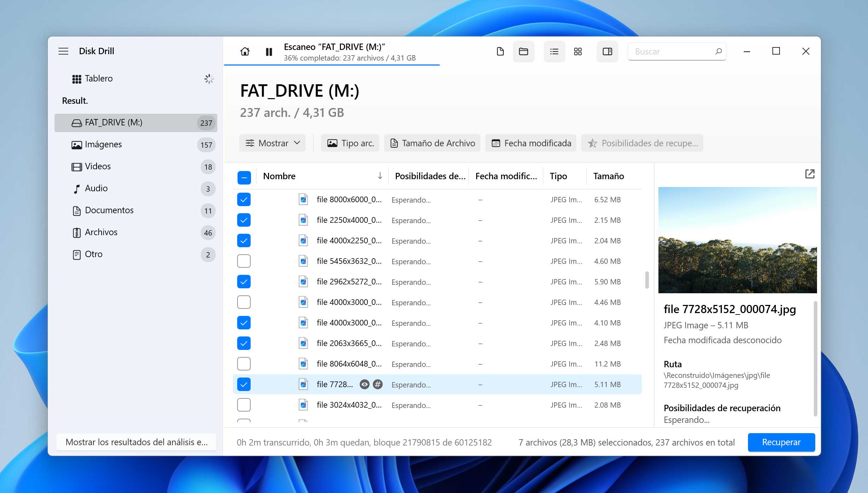The image size is (868, 493).
Task: Click Recuperar button
Action: [x=781, y=442]
